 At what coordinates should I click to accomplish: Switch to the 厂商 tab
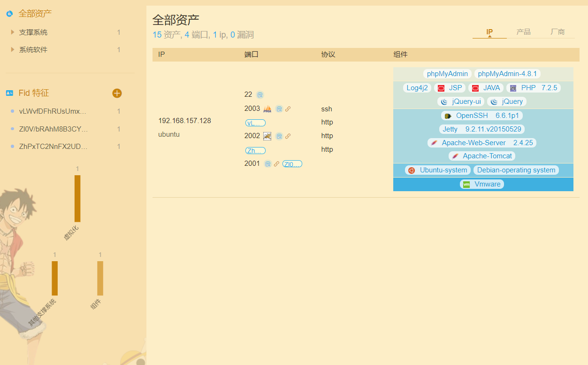pyautogui.click(x=557, y=32)
